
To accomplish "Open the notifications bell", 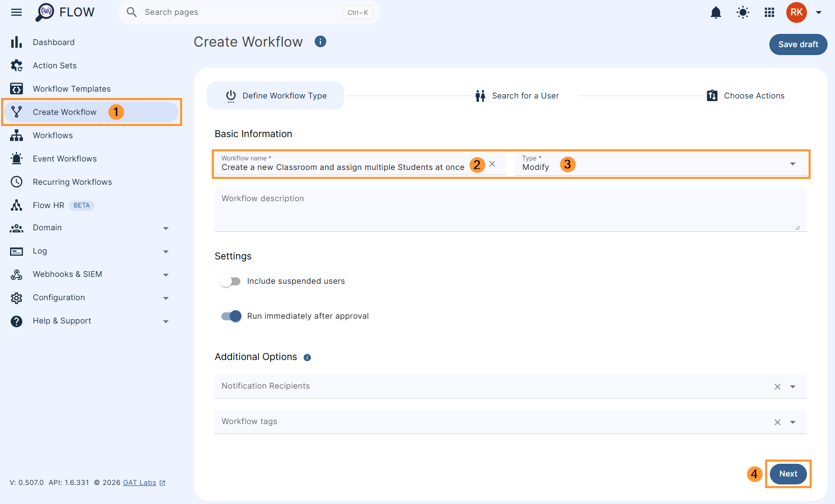I will (x=716, y=12).
